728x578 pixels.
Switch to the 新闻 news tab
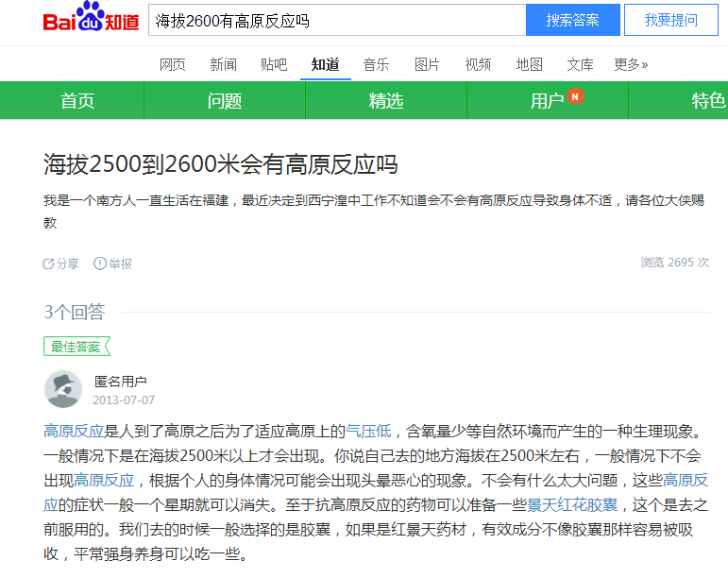[223, 64]
